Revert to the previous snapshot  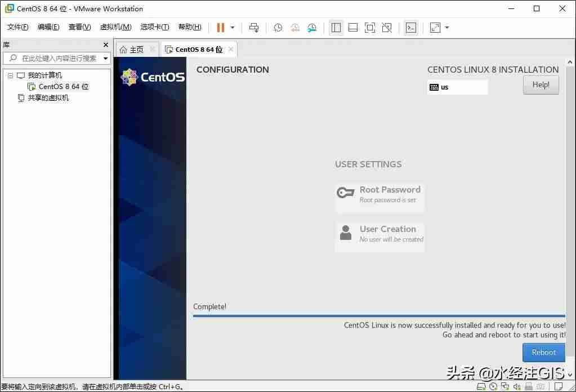295,28
